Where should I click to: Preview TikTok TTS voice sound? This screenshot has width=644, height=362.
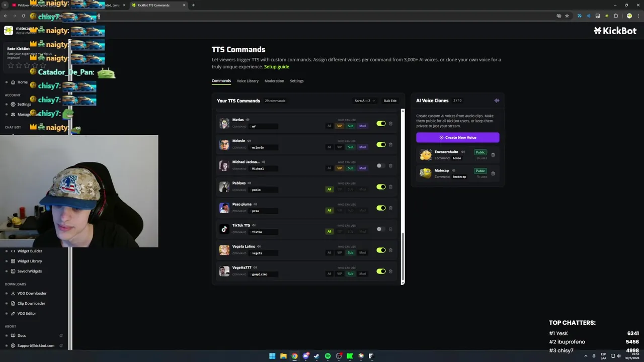click(x=254, y=225)
